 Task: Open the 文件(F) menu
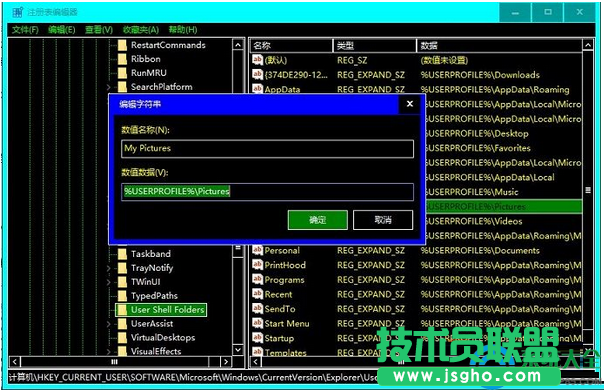coord(25,30)
